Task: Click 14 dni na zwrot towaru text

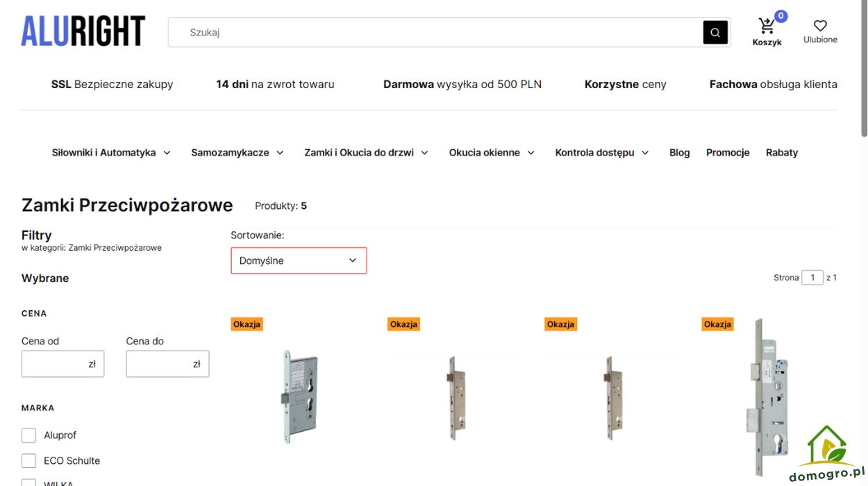Action: pos(275,85)
